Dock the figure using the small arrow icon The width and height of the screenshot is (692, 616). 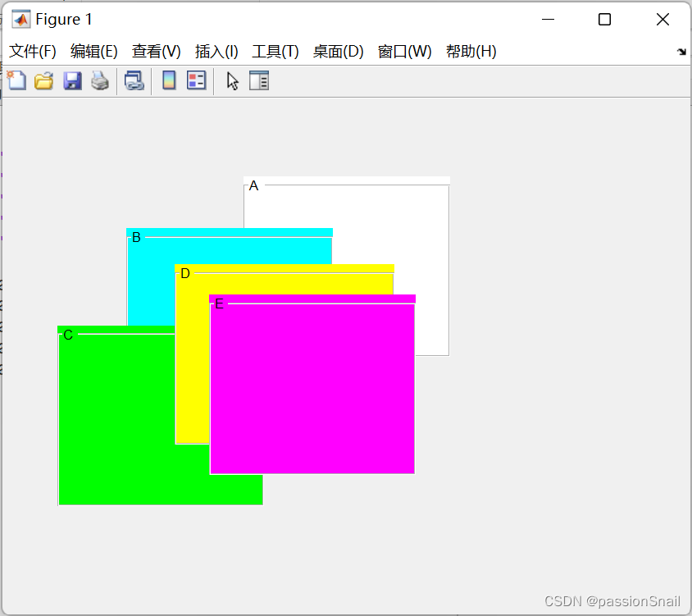tap(681, 52)
